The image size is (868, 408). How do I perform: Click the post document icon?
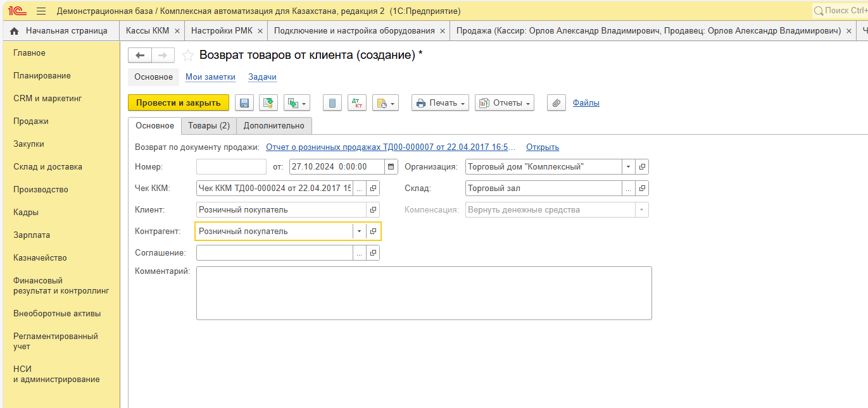coord(268,103)
